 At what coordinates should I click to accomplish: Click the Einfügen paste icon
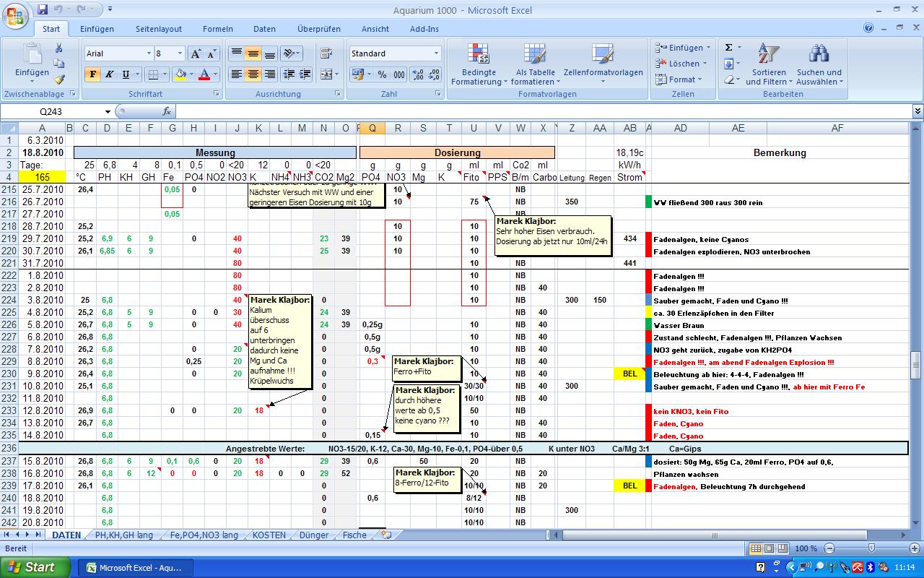pyautogui.click(x=32, y=54)
